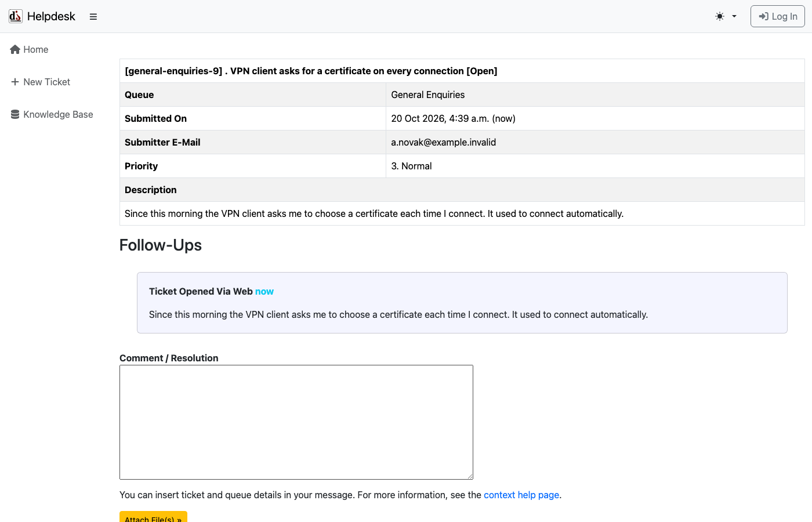This screenshot has width=812, height=522.
Task: Click the Helpdesk brand title
Action: [x=51, y=16]
